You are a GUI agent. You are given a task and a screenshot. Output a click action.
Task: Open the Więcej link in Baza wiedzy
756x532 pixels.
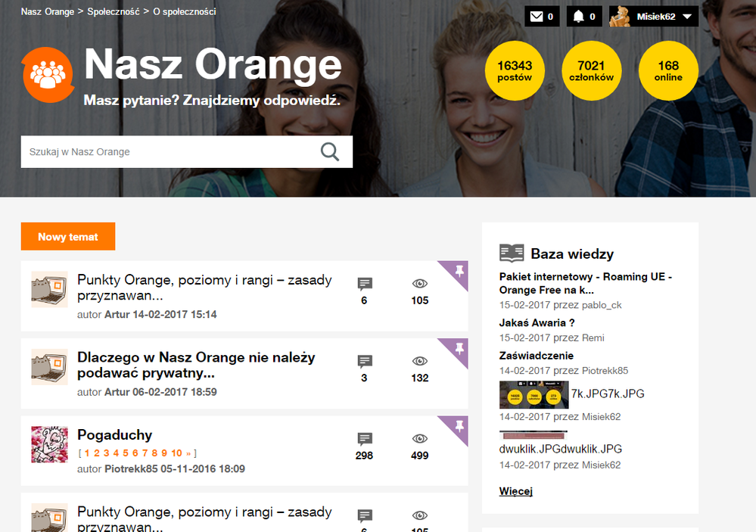[515, 491]
